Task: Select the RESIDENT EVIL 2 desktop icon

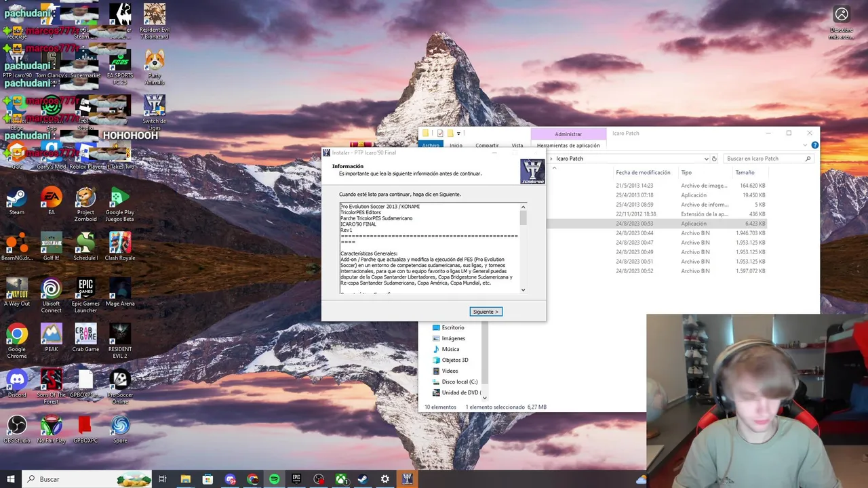Action: [120, 341]
